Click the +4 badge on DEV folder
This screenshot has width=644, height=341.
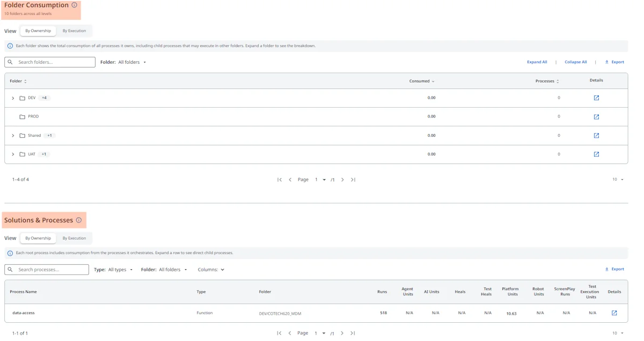click(x=45, y=98)
